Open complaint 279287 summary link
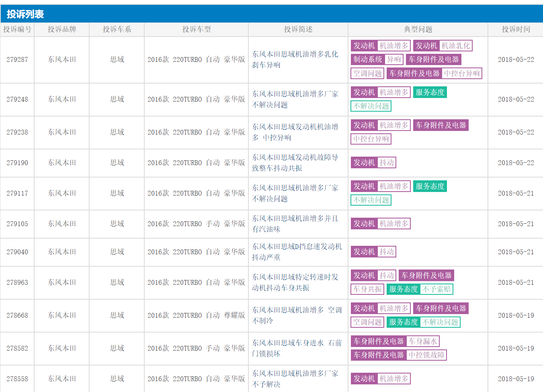The image size is (543, 392). (x=295, y=59)
